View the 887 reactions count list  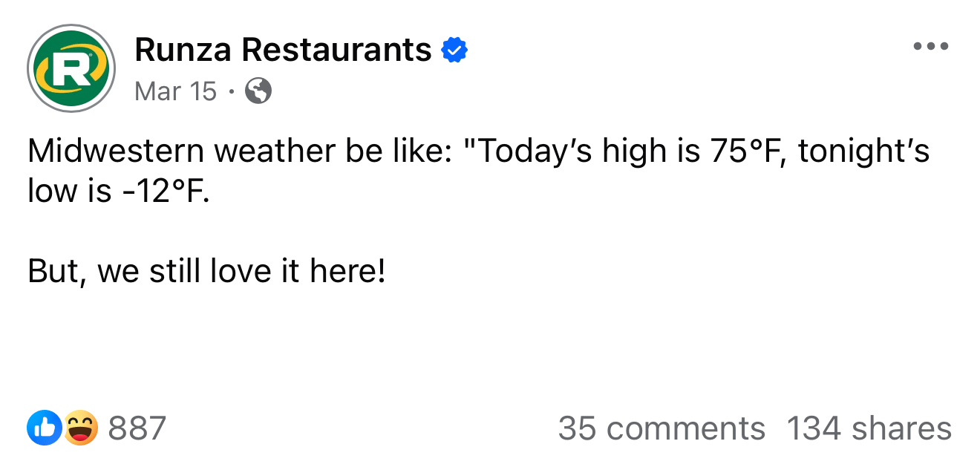[x=137, y=428]
